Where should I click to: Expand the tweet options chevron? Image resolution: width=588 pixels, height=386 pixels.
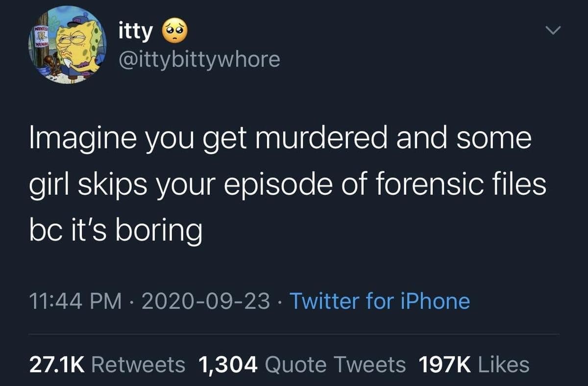click(553, 31)
